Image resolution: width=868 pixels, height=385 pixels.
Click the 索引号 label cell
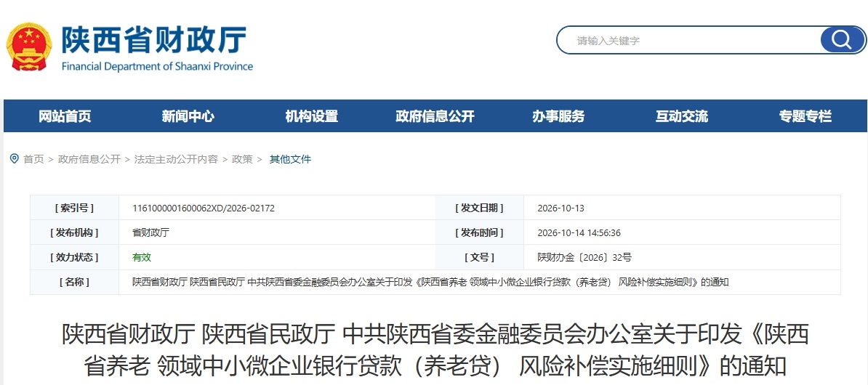tap(74, 208)
